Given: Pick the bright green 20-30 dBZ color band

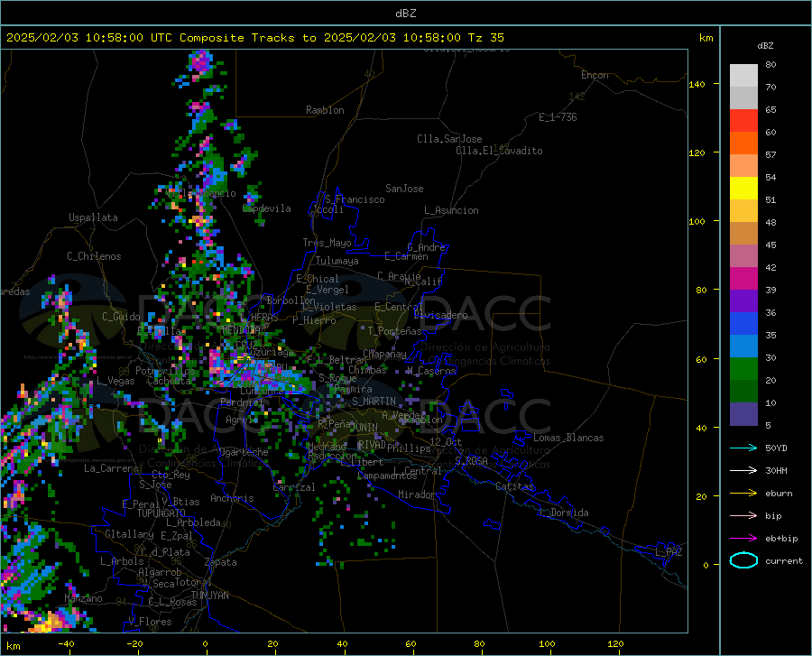Looking at the screenshot, I should point(743,369).
